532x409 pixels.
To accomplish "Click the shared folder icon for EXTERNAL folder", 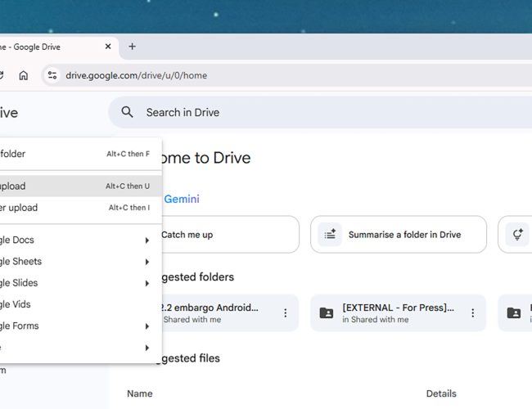I will pyautogui.click(x=327, y=312).
